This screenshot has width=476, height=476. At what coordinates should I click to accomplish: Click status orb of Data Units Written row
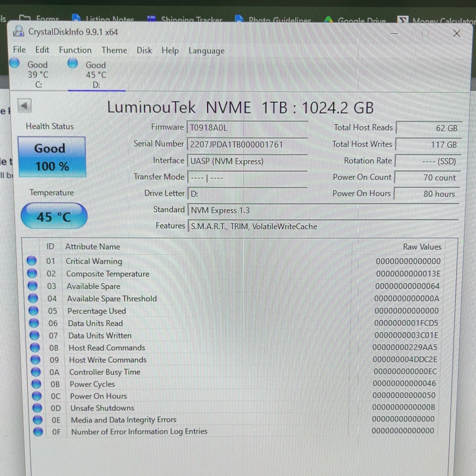(x=35, y=335)
